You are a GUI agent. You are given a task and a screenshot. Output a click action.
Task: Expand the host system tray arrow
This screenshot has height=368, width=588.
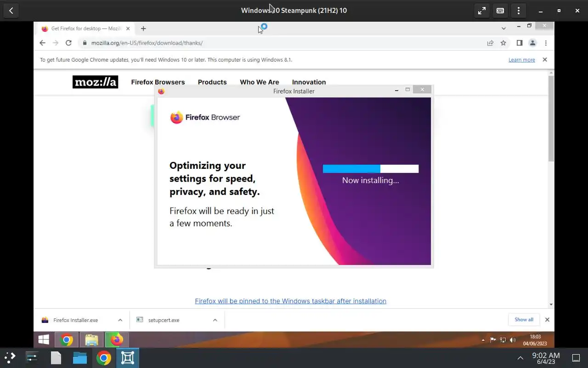coord(520,358)
